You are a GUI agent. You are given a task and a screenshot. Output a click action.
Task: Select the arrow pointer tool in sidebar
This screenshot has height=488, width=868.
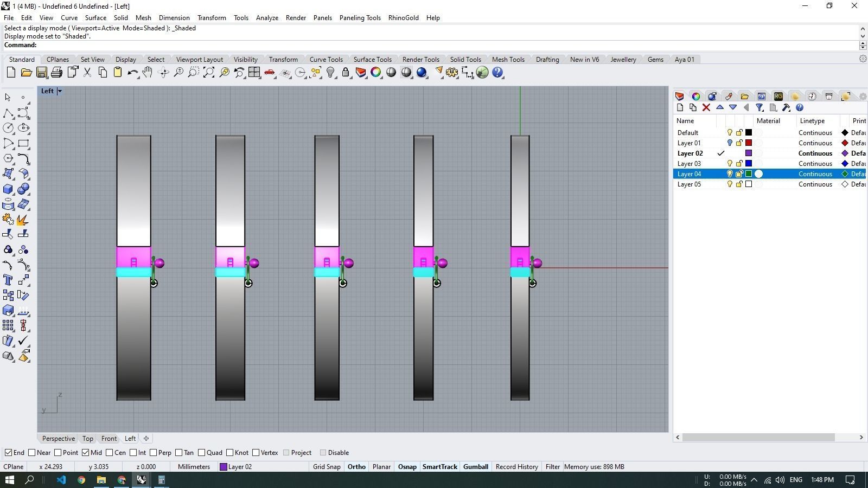[8, 98]
